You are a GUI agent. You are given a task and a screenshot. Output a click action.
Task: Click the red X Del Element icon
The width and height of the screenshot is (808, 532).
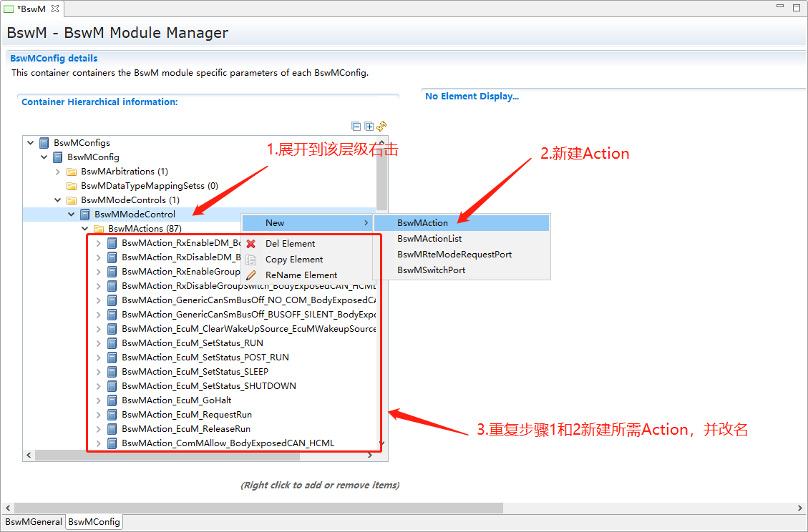[x=251, y=244]
